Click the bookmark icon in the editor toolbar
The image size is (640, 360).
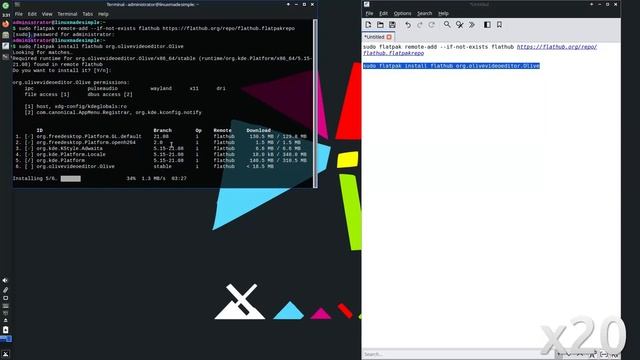[499, 25]
